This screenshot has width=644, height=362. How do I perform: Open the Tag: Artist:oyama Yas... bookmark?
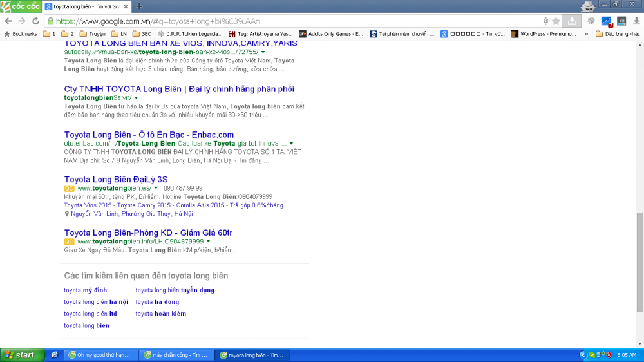[x=261, y=34]
